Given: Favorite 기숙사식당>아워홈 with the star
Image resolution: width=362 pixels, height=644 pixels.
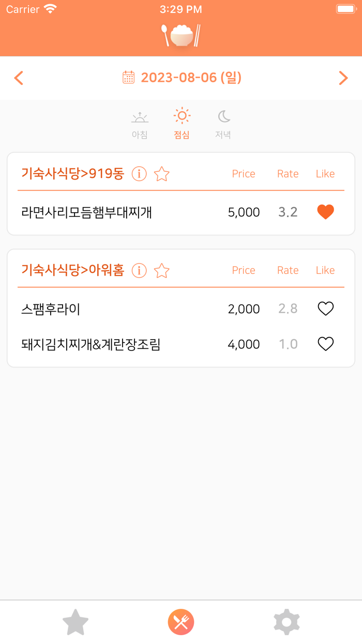Looking at the screenshot, I should (161, 271).
